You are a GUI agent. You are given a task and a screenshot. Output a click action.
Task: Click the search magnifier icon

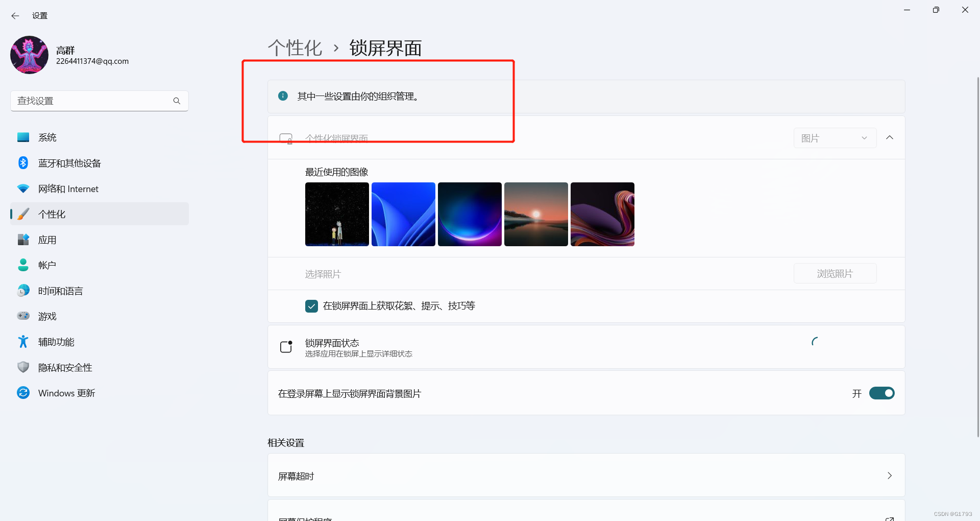click(x=177, y=101)
